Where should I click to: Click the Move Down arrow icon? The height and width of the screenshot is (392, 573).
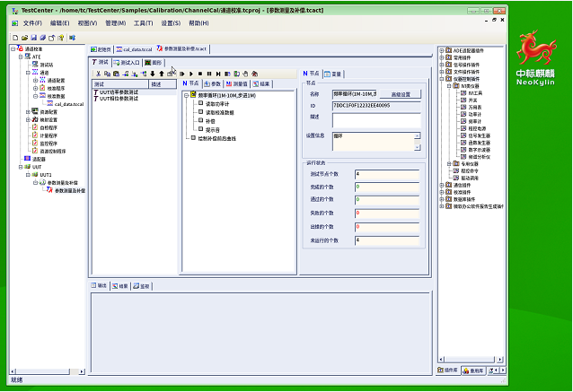point(152,74)
